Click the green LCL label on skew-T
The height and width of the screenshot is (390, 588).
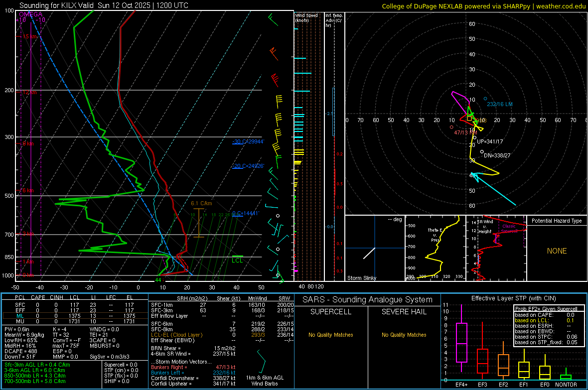click(x=237, y=260)
